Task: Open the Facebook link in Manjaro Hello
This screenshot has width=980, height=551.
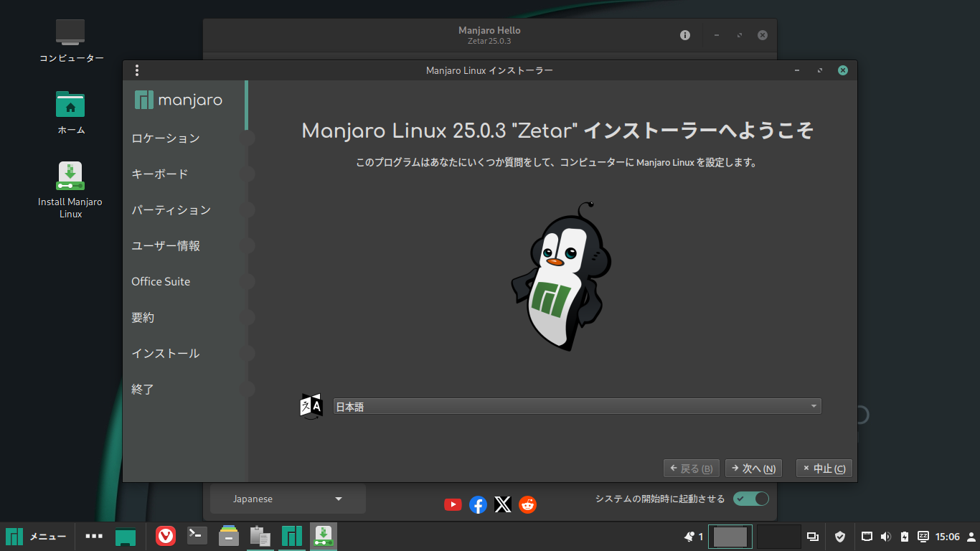Action: click(478, 504)
